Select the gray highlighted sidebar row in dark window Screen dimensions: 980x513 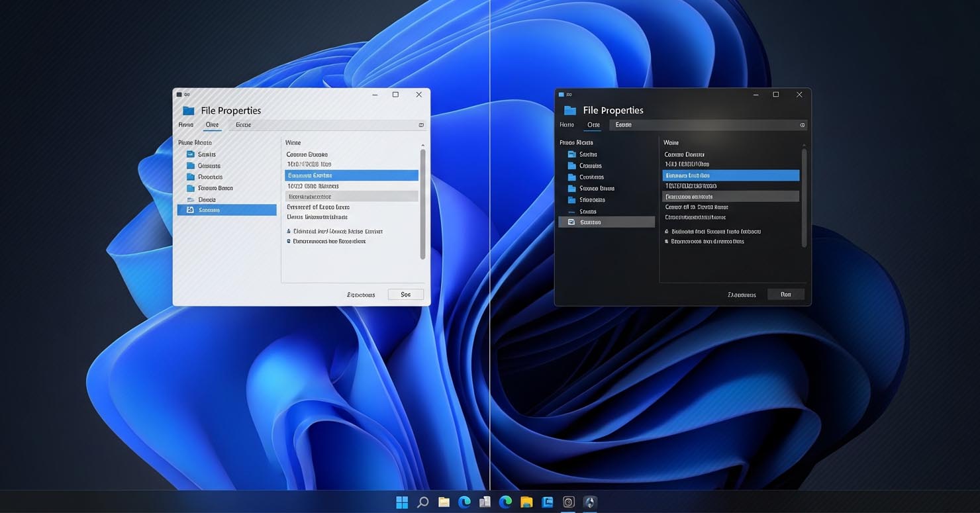pyautogui.click(x=607, y=222)
